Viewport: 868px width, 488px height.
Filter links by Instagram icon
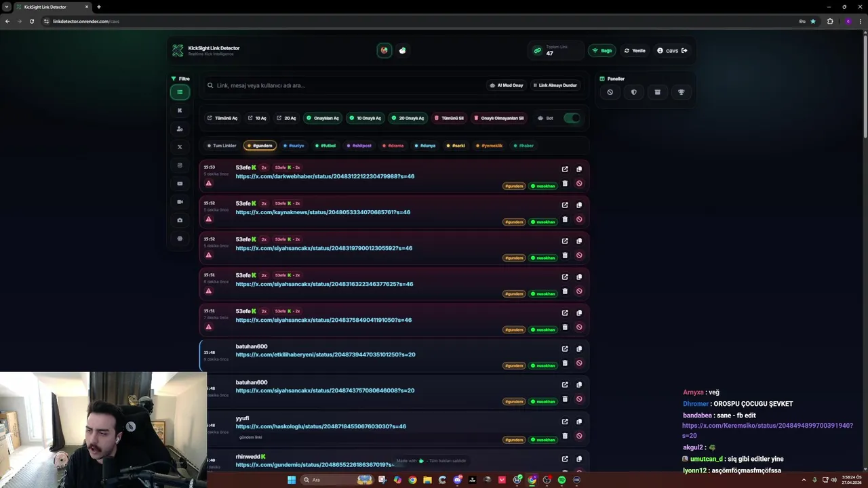[x=180, y=165]
